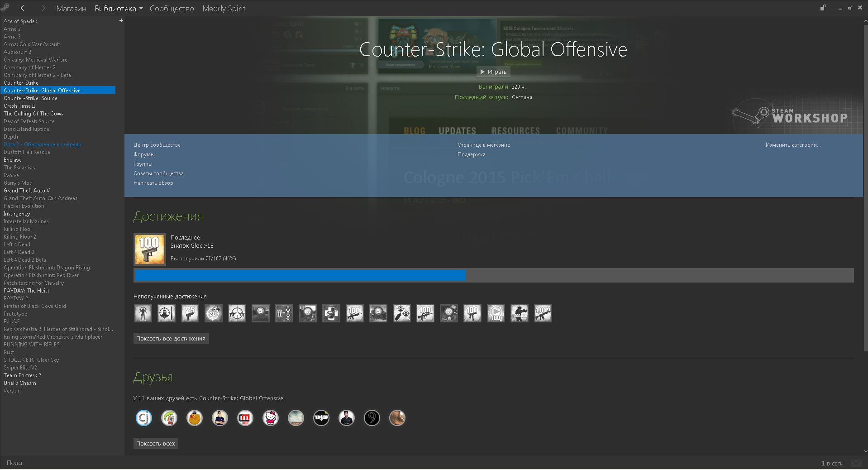Open the Форумы link
Viewport: 868px width, 470px height.
[x=144, y=154]
